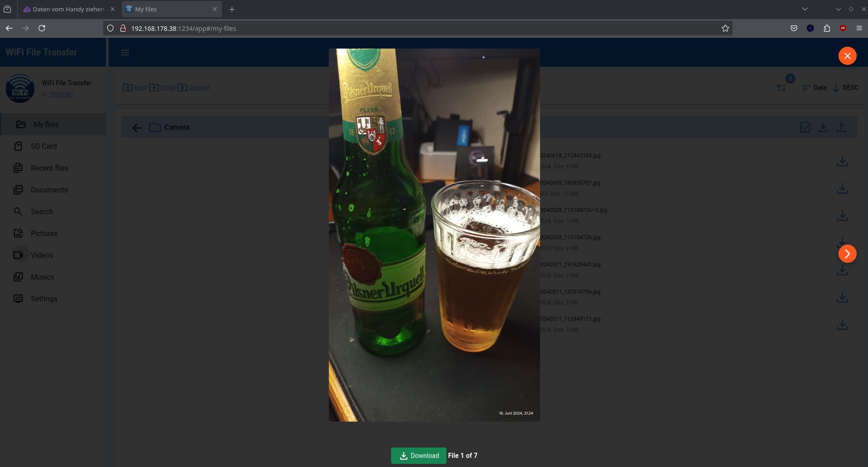Image resolution: width=868 pixels, height=467 pixels.
Task: Toggle DESC sort order
Action: tap(845, 88)
